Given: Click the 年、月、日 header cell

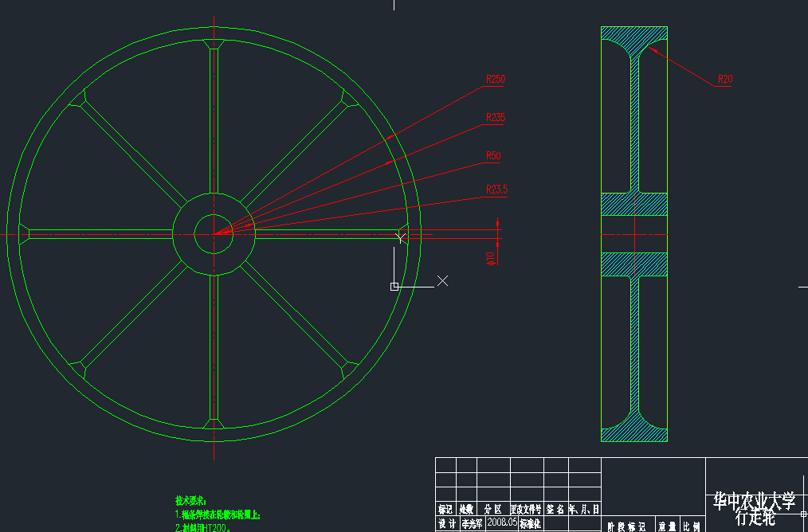Looking at the screenshot, I should (x=584, y=510).
